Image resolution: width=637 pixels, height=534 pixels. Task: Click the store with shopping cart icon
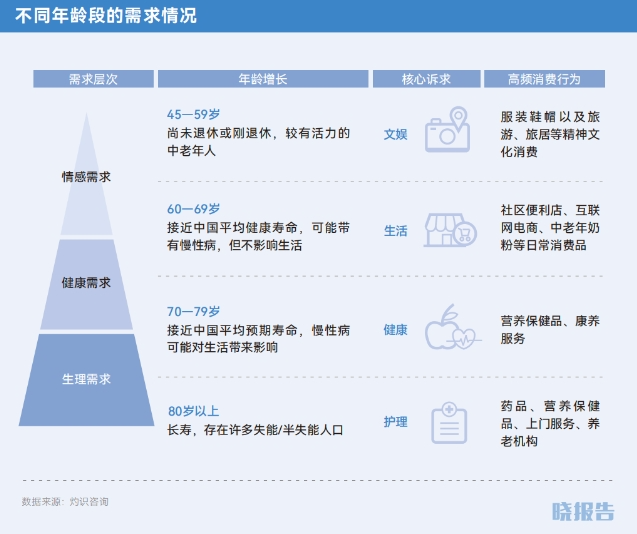point(450,230)
